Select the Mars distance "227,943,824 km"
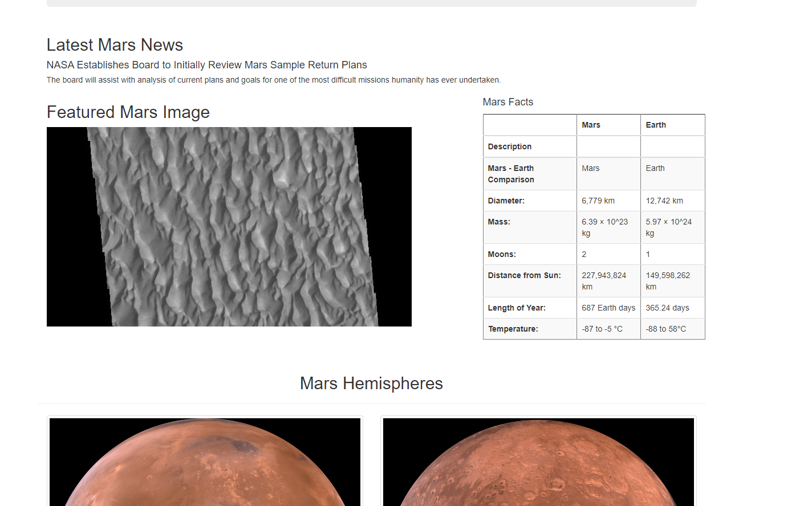The height and width of the screenshot is (506, 812). (604, 281)
